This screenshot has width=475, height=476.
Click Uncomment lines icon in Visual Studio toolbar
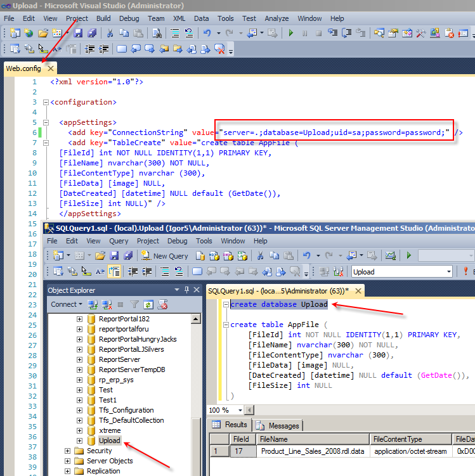click(189, 33)
